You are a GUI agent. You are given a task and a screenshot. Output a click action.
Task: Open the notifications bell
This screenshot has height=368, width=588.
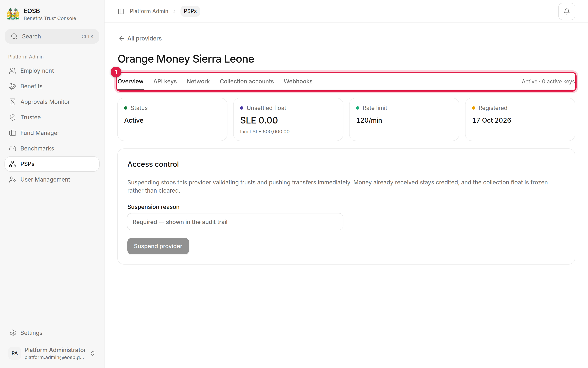pyautogui.click(x=566, y=11)
